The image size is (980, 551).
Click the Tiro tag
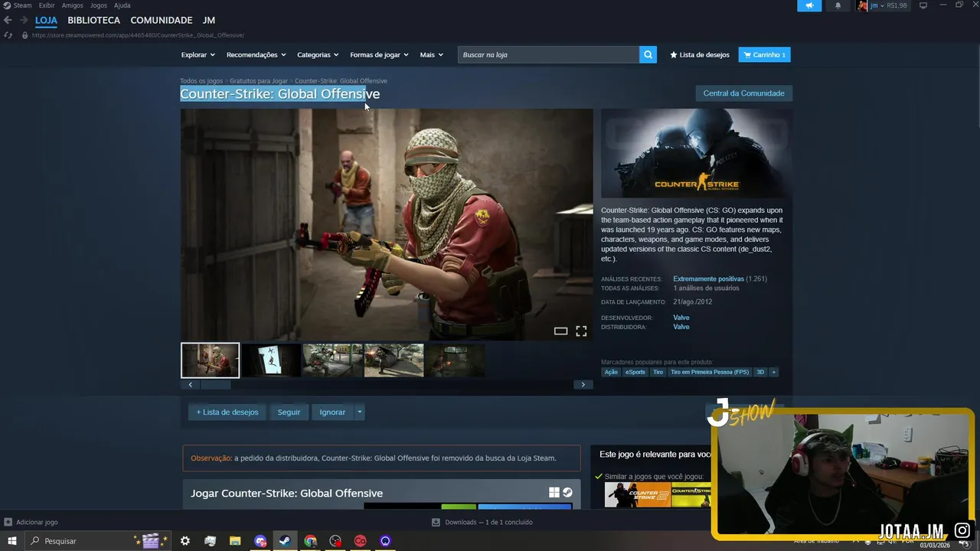coord(658,372)
